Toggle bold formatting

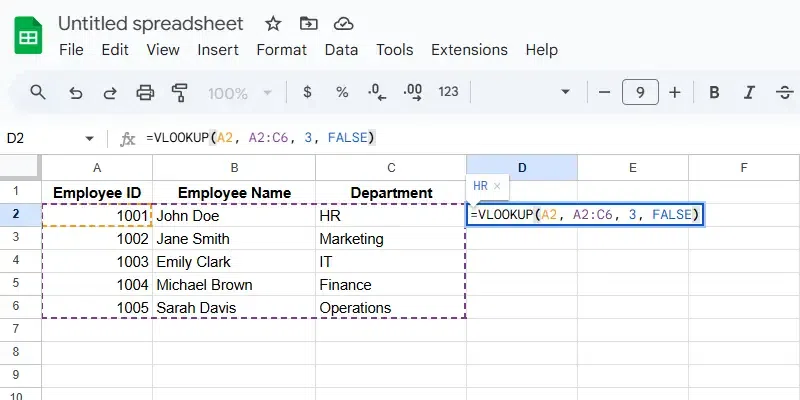pos(714,92)
